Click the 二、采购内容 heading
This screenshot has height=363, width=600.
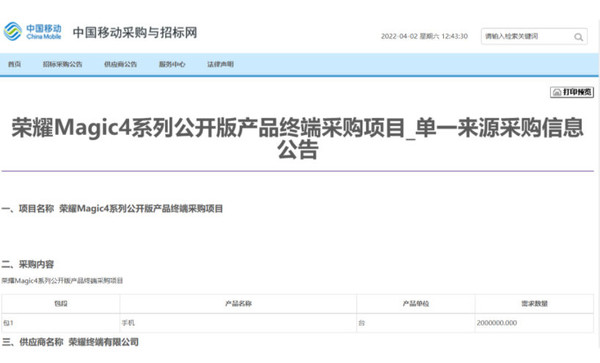tap(28, 264)
